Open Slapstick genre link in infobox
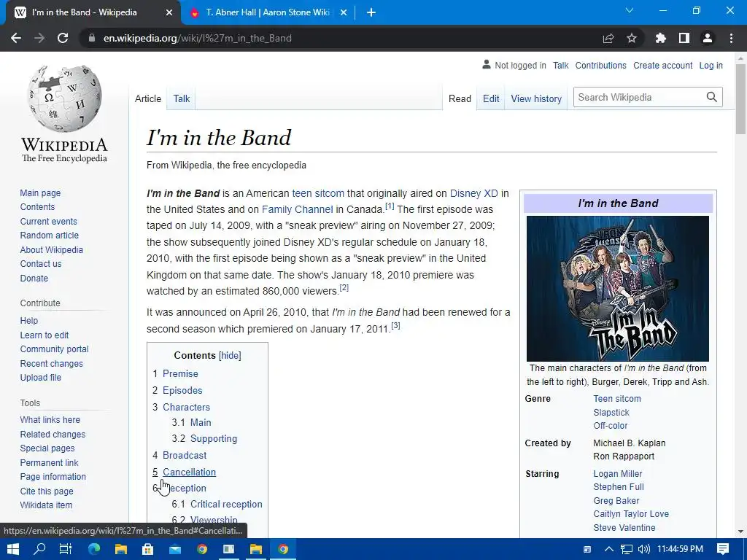747x560 pixels. [x=611, y=413]
